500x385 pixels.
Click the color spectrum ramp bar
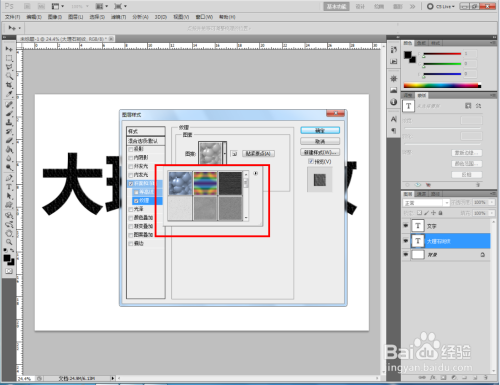[x=442, y=85]
